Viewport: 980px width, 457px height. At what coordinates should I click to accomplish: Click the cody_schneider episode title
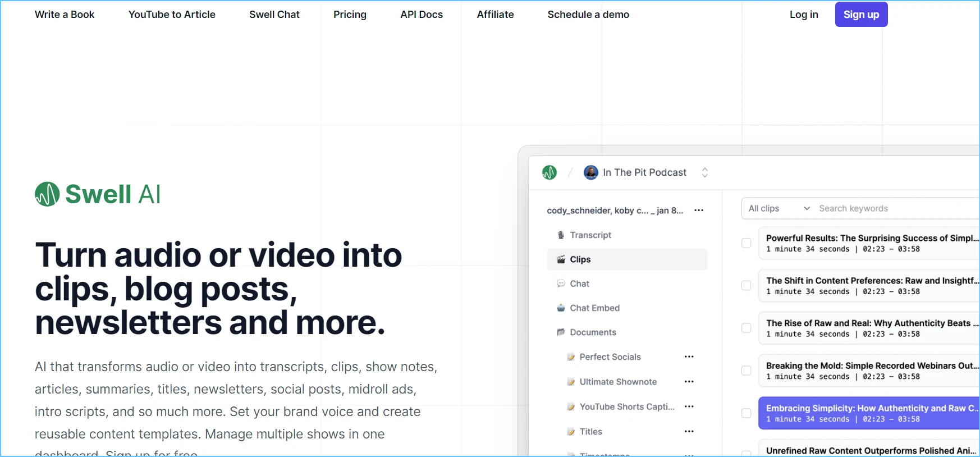tap(615, 211)
